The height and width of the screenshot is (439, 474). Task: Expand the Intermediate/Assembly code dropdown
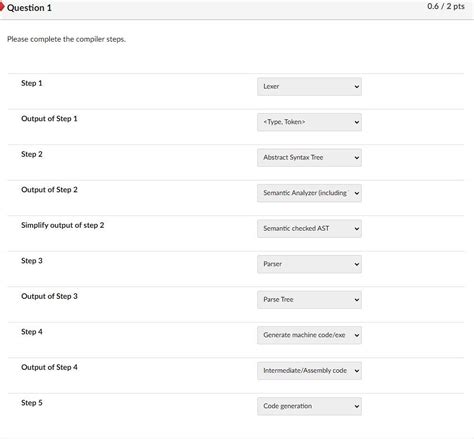pyautogui.click(x=309, y=371)
